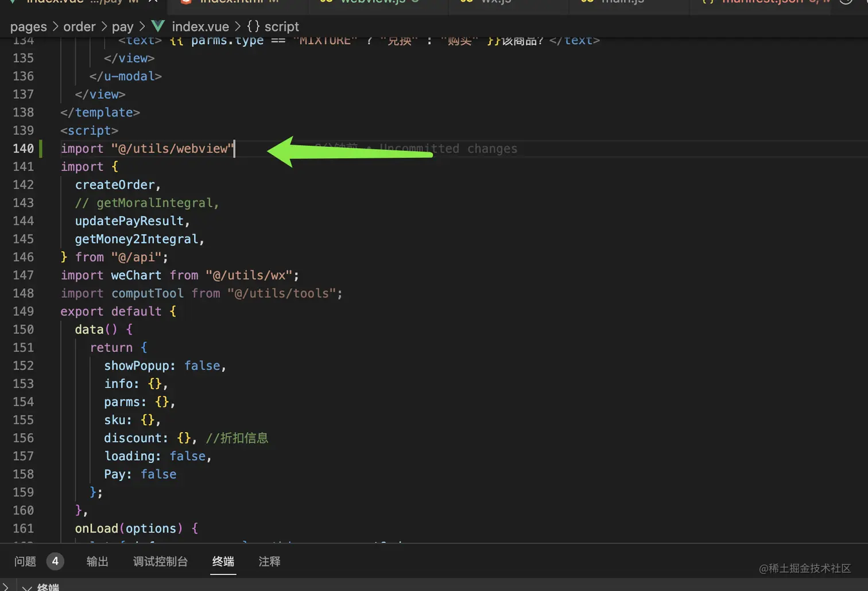Open the 调试控制台 panel tab
868x591 pixels.
(x=161, y=561)
